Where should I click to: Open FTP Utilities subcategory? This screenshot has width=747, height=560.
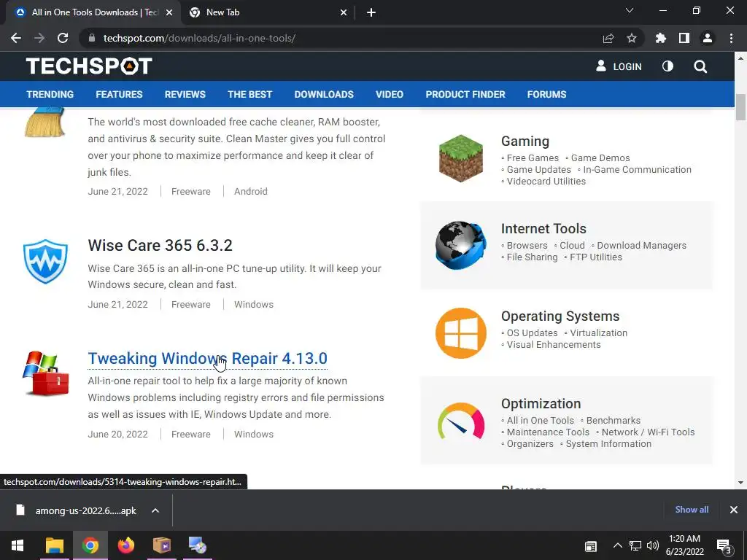pyautogui.click(x=596, y=257)
